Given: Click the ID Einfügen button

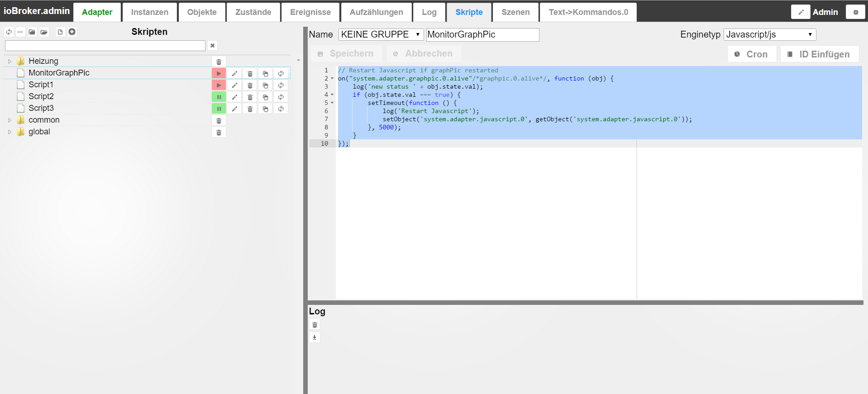Looking at the screenshot, I should (x=820, y=54).
